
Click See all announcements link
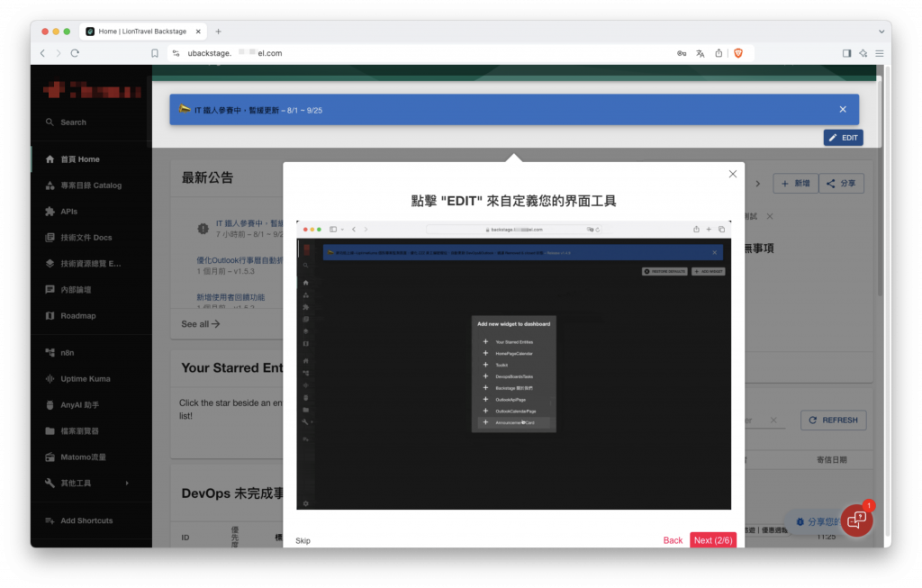coord(200,324)
